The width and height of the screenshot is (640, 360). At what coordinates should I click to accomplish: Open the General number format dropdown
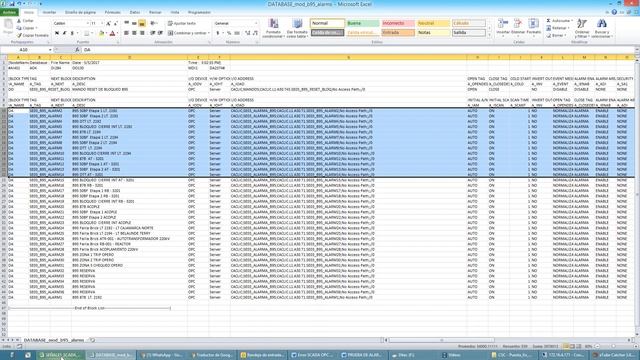pyautogui.click(x=256, y=23)
